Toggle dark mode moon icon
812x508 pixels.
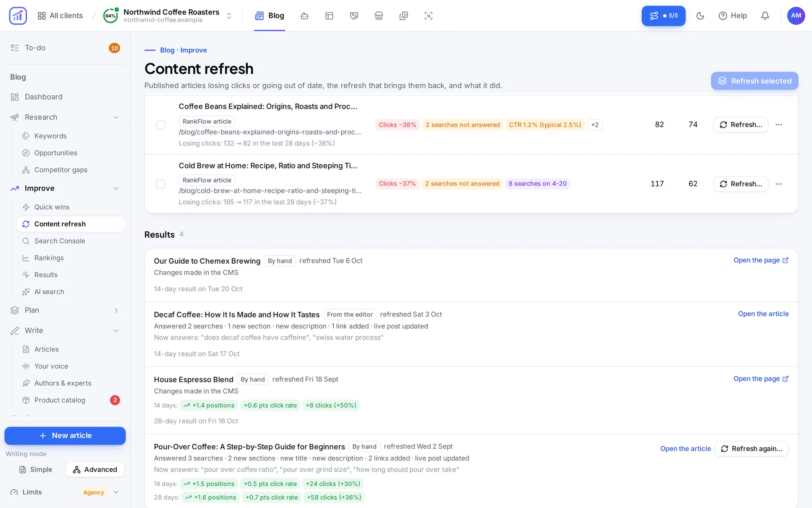coord(700,16)
